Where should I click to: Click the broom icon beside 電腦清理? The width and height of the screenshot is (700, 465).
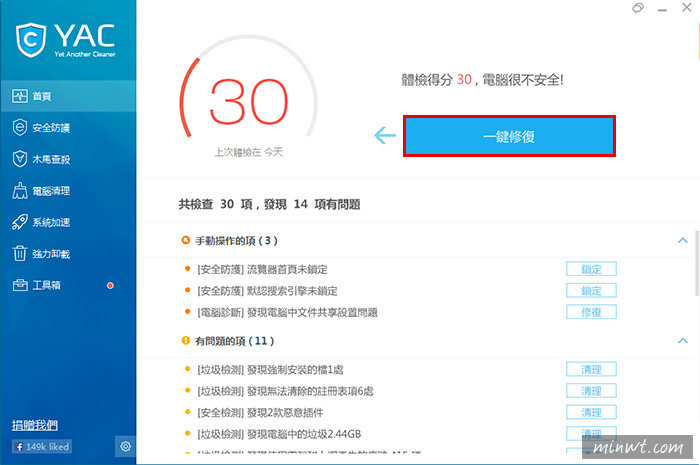point(20,191)
